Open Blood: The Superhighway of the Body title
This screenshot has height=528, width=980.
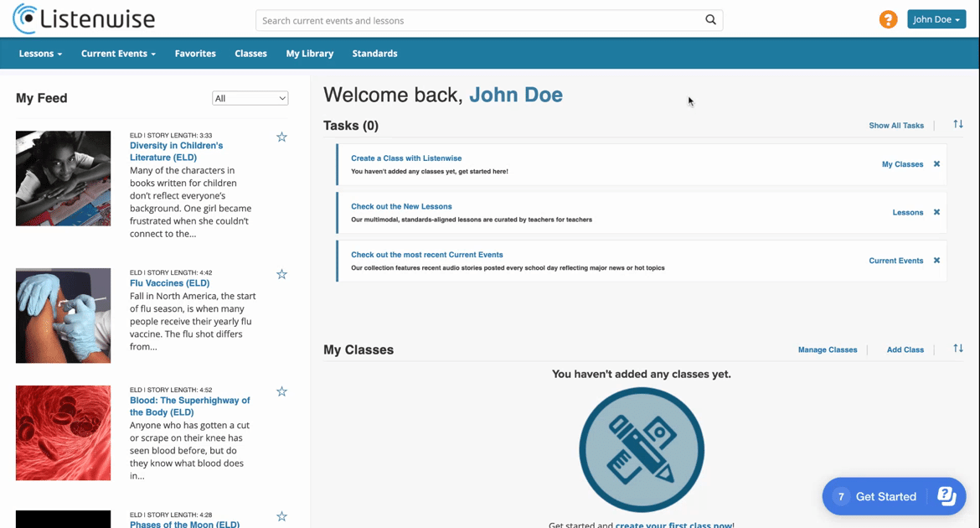tap(189, 406)
